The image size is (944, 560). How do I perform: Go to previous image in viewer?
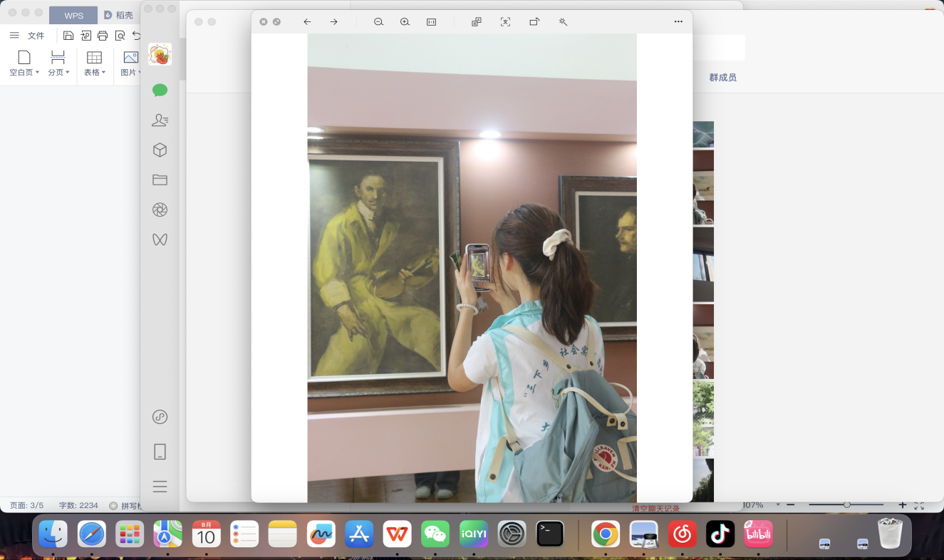307,22
